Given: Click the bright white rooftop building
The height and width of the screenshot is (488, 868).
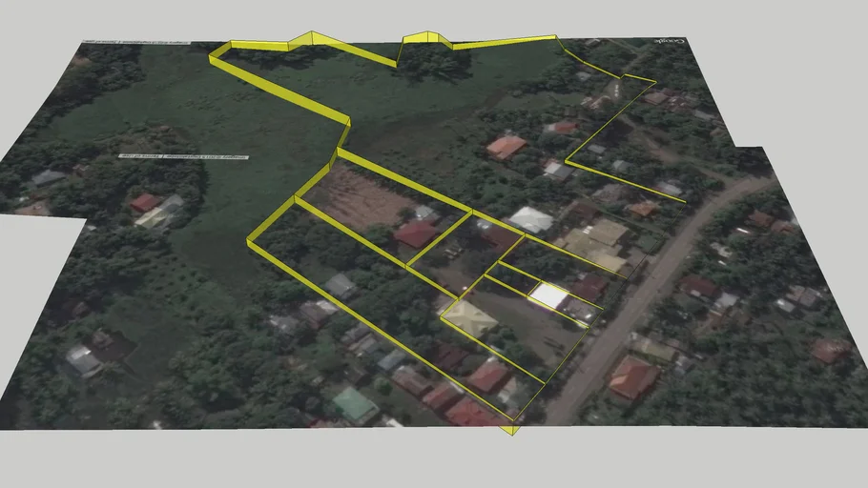Looking at the screenshot, I should click(x=548, y=295).
